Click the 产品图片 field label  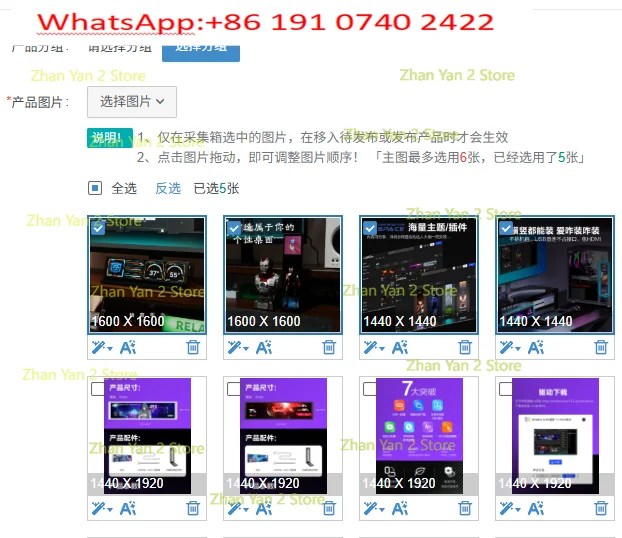coord(38,102)
